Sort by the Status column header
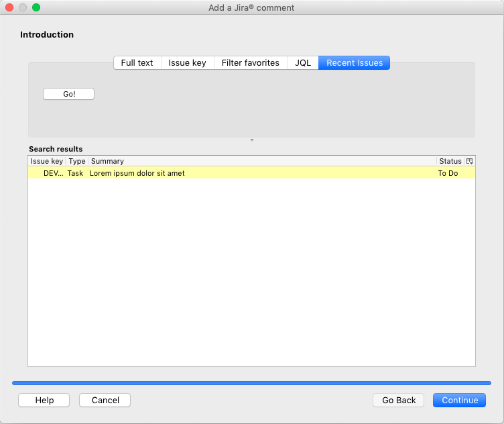The image size is (504, 424). click(450, 161)
